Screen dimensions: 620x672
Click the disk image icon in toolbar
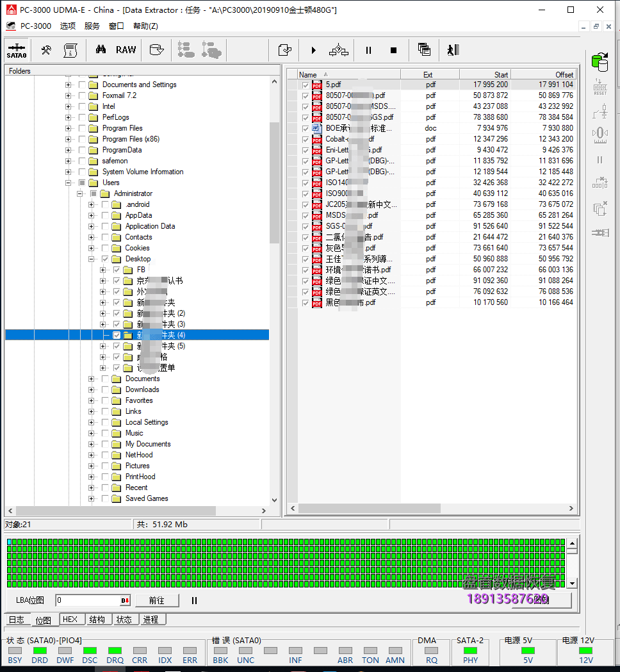point(156,50)
